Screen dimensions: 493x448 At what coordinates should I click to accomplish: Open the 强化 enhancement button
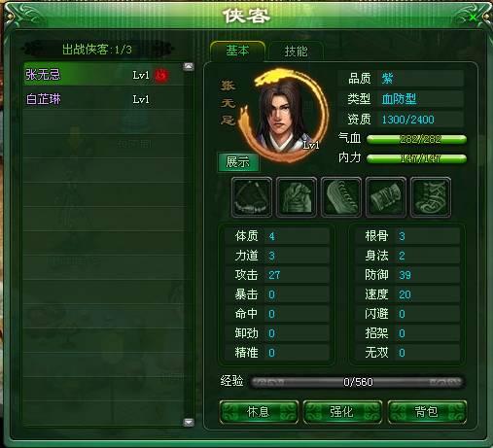pyautogui.click(x=342, y=412)
